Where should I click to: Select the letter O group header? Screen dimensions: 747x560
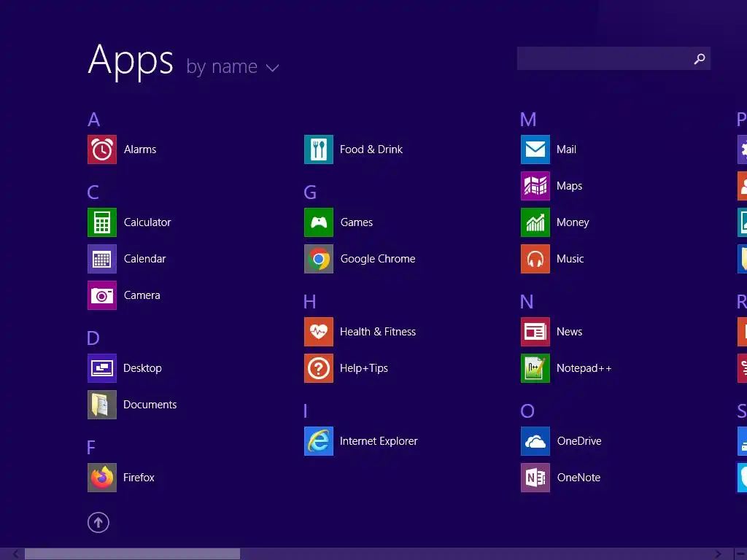[527, 411]
